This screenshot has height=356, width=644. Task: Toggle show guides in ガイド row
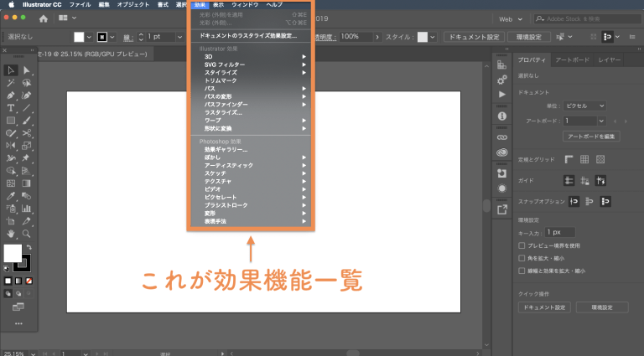569,180
